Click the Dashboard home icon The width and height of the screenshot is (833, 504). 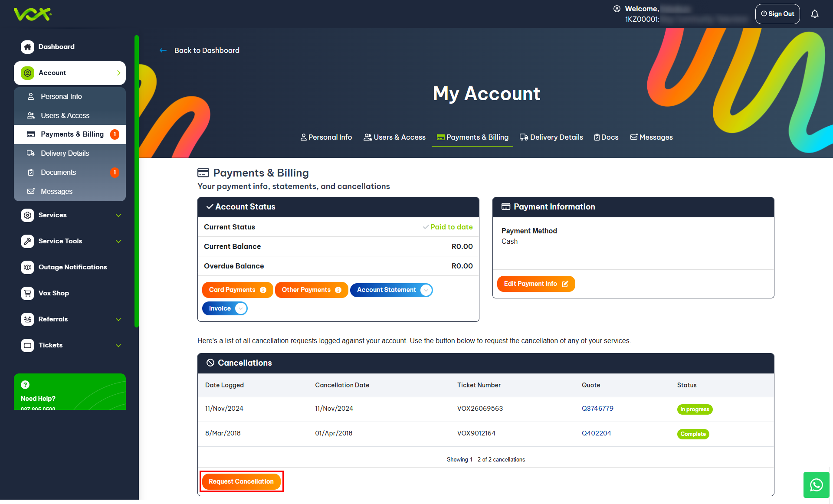[27, 47]
